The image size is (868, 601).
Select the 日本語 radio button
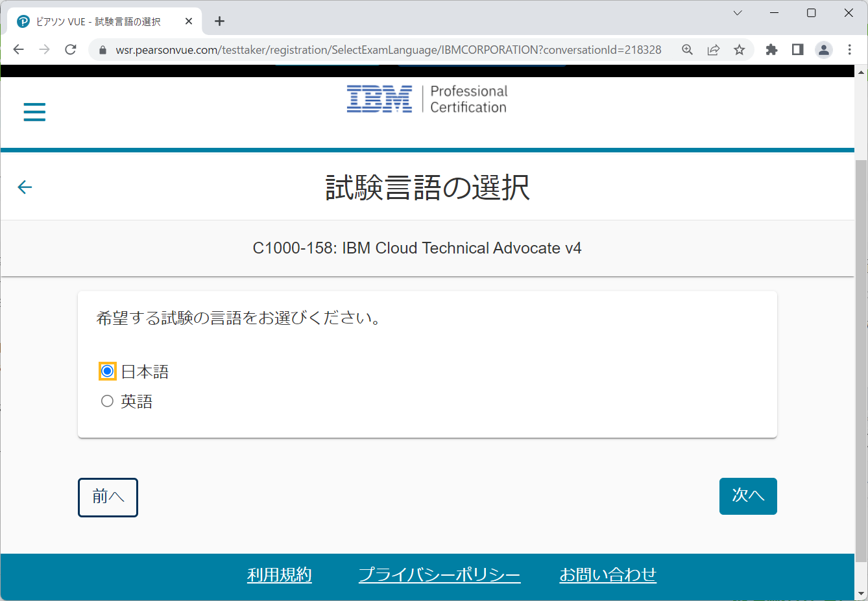[x=106, y=371]
